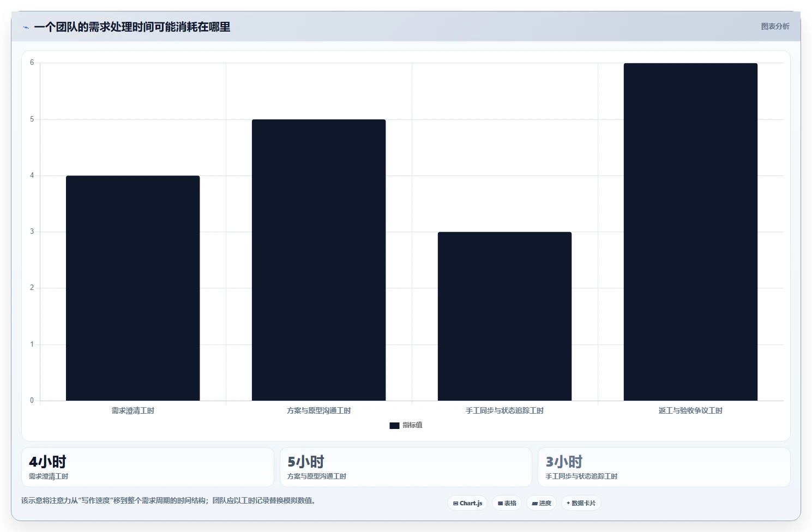The image size is (812, 532).
Task: Click x-axis label 返工与验收争议工时
Action: click(690, 410)
